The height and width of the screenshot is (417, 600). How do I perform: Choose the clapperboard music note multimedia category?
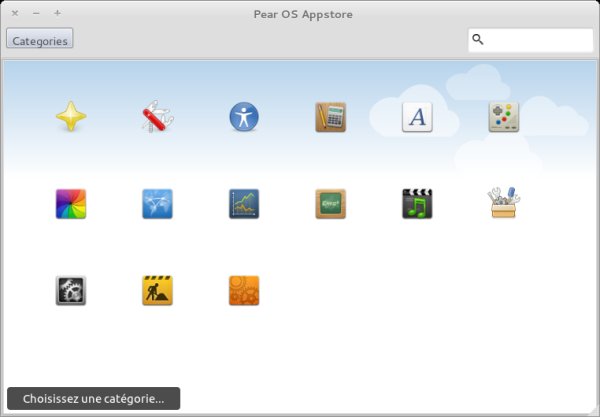point(417,204)
